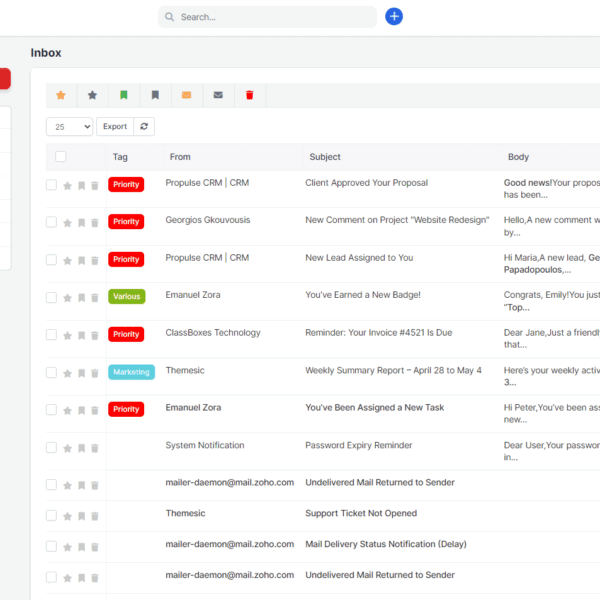Bookmark the Support Ticket Not Opened email

pyautogui.click(x=82, y=516)
